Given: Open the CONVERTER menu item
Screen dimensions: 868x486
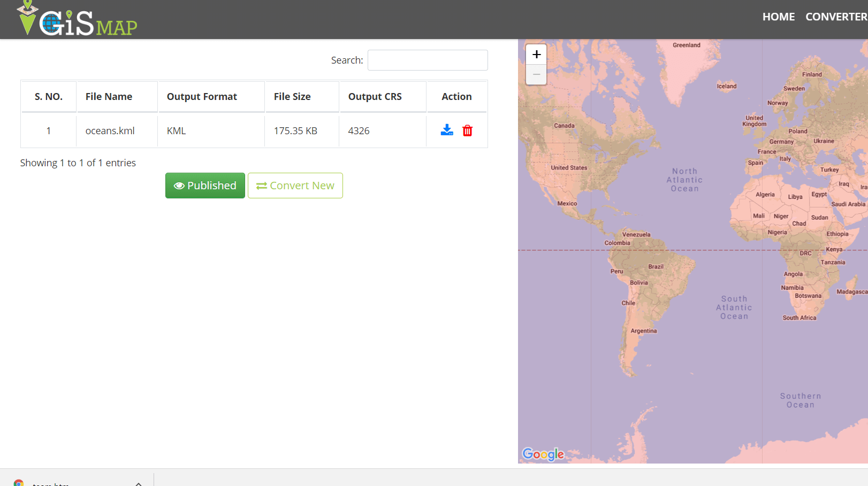Looking at the screenshot, I should click(836, 17).
